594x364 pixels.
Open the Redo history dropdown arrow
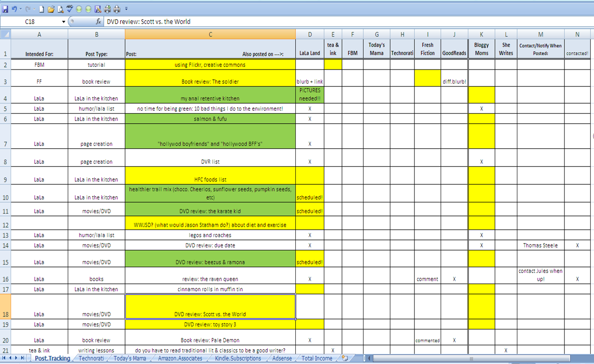tap(34, 9)
